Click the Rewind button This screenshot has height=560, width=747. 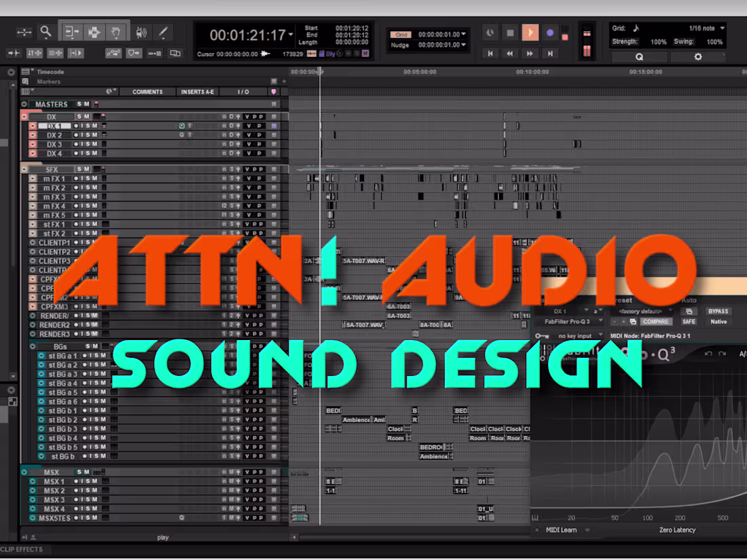510,54
